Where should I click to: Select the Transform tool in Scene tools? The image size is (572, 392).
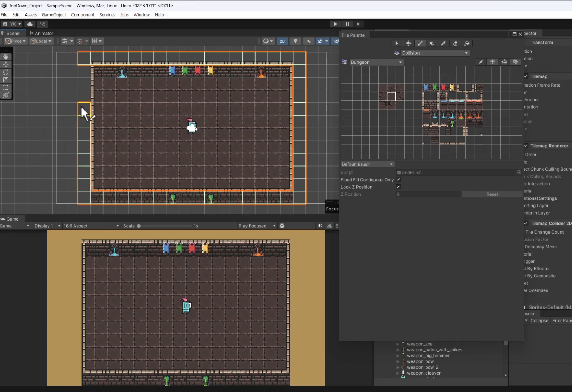click(6, 95)
